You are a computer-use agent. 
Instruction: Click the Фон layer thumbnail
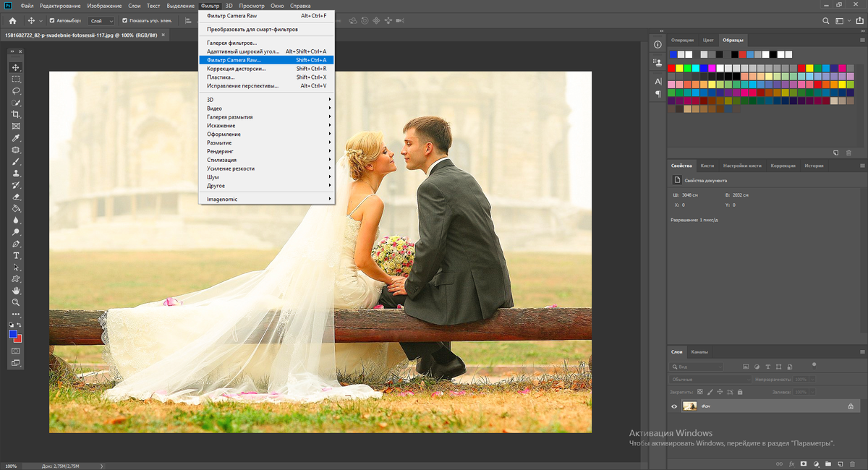(690, 406)
